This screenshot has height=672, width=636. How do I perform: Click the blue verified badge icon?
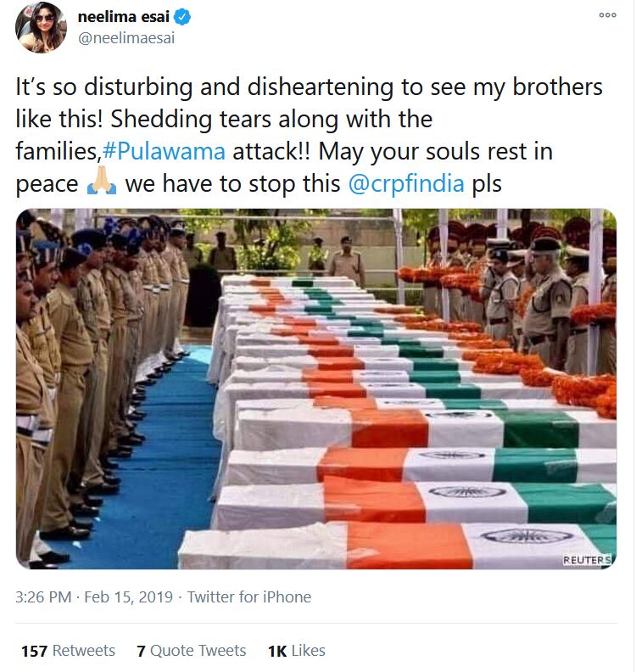pyautogui.click(x=183, y=17)
